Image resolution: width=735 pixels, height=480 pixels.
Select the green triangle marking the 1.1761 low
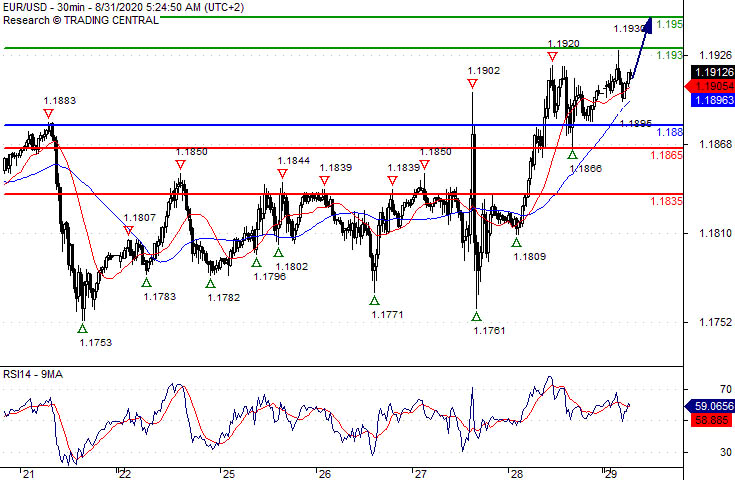pos(476,316)
